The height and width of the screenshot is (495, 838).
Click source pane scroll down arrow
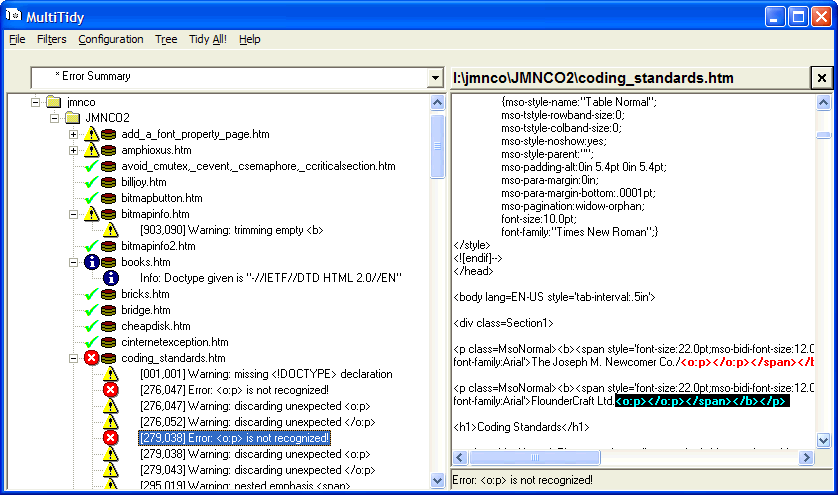[824, 440]
